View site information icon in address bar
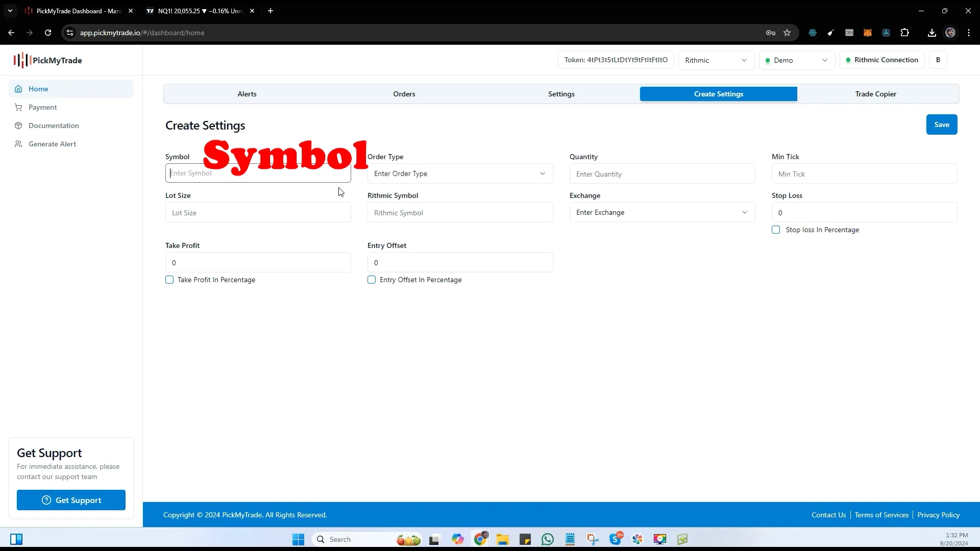980x551 pixels. click(x=70, y=33)
